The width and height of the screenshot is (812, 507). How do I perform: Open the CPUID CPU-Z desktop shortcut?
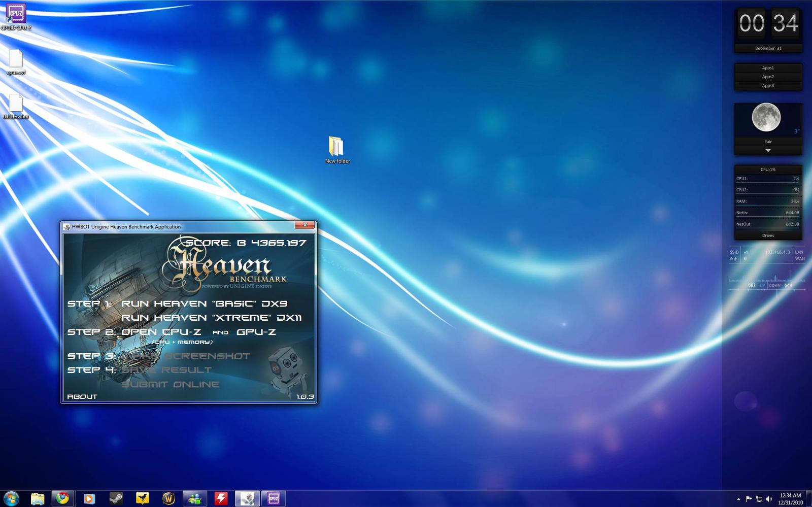tap(16, 17)
